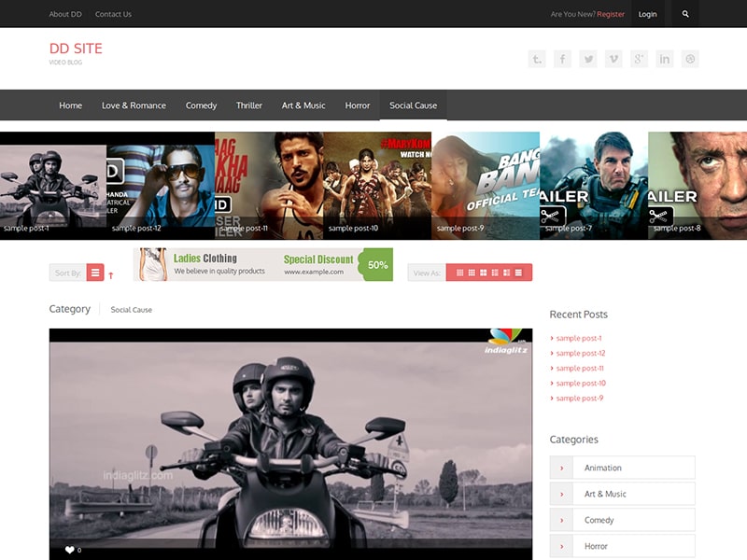Select the second View As grid icon

click(472, 273)
